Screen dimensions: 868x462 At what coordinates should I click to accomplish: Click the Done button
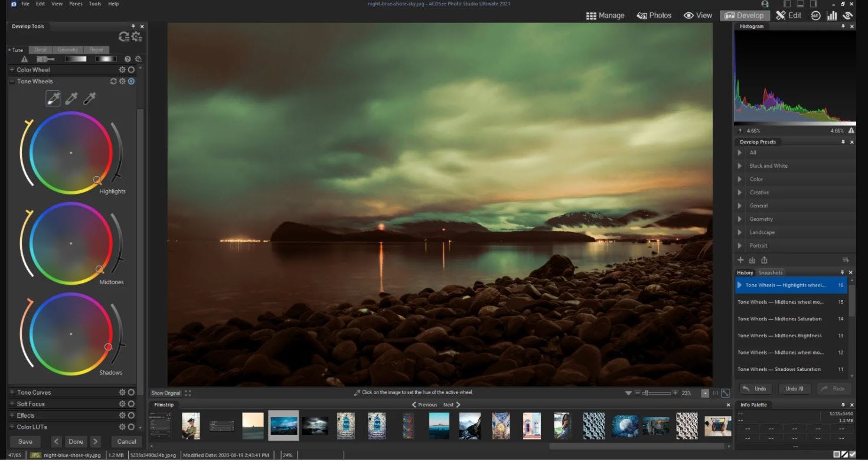pyautogui.click(x=76, y=441)
